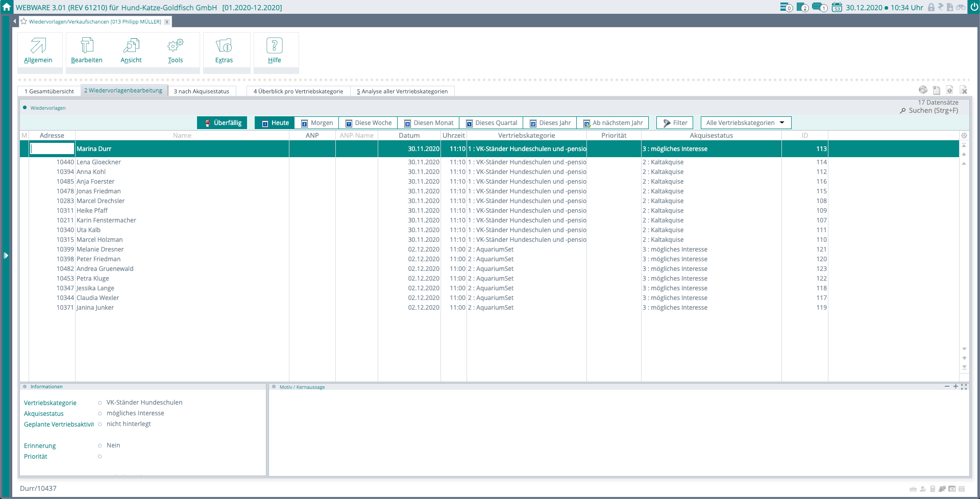Open the 3 nach Akquisestatus tab
This screenshot has height=499, width=980.
pos(202,91)
